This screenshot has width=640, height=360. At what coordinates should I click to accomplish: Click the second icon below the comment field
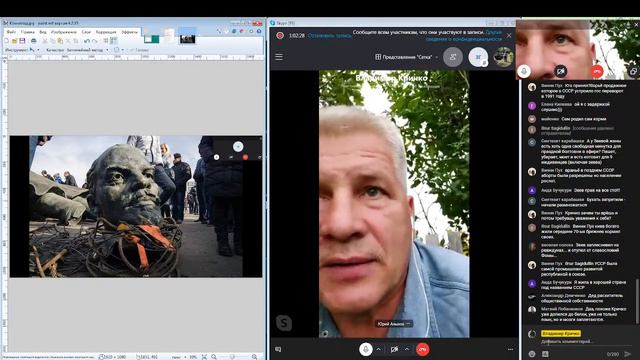[x=545, y=354]
